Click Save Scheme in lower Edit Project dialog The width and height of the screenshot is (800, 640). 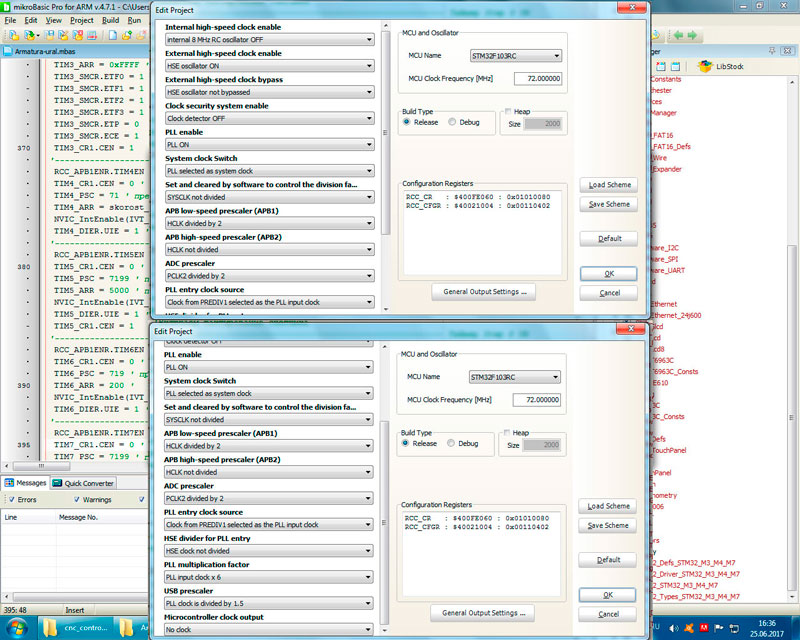pyautogui.click(x=607, y=525)
